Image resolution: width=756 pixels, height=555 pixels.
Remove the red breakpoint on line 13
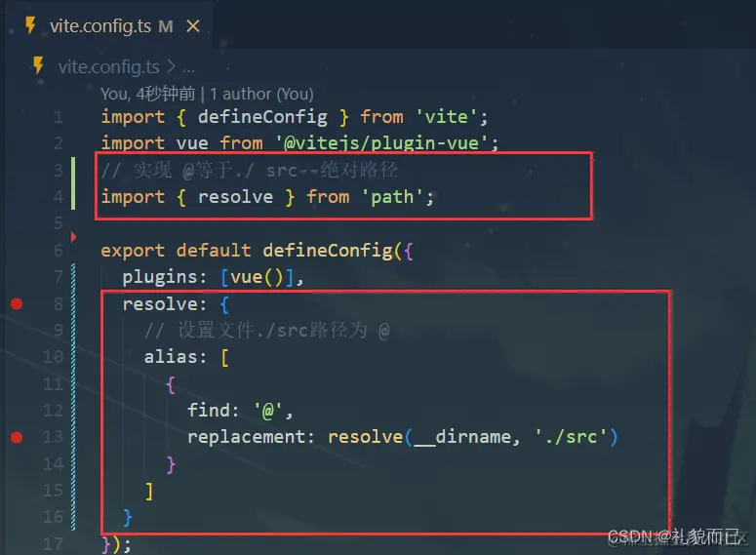tap(17, 437)
